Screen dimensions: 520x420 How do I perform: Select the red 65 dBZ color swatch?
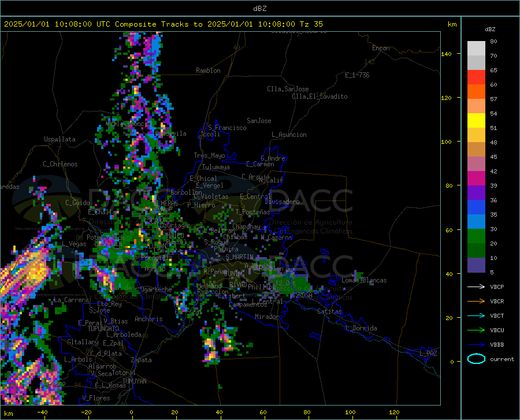point(476,77)
